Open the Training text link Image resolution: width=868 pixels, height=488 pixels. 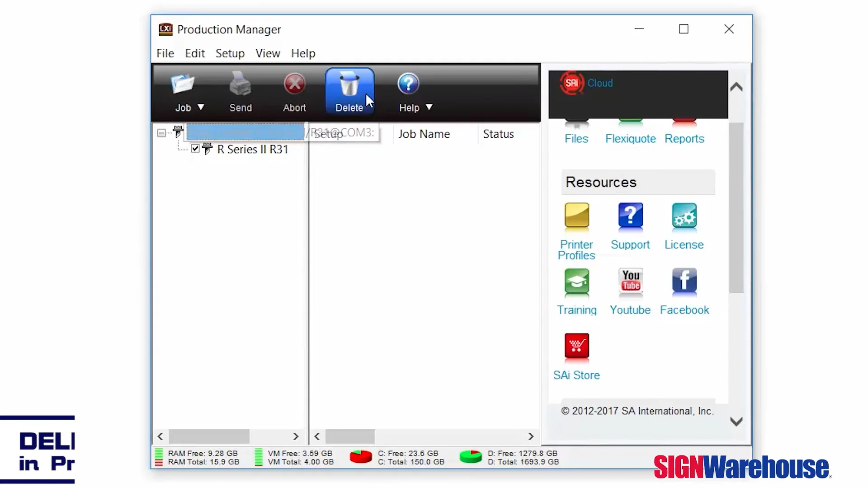[576, 310]
